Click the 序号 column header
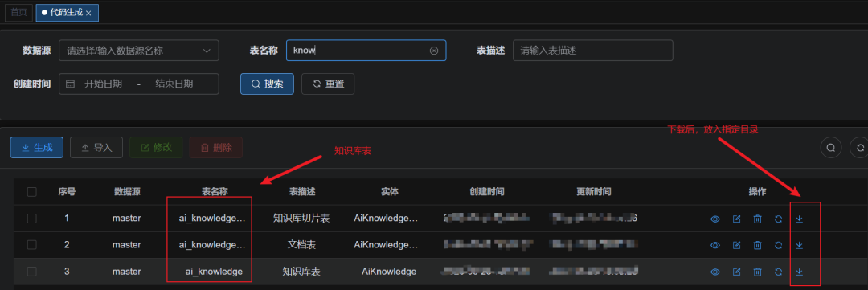Screen dimensions: 868x290 [x=67, y=192]
